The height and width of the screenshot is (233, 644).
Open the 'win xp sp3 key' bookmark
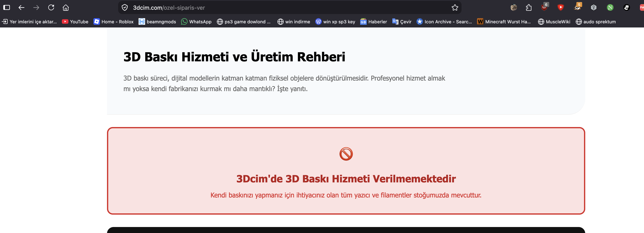tap(335, 22)
